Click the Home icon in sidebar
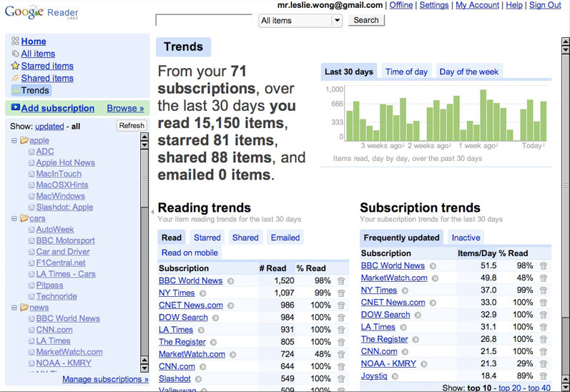This screenshot has height=392, width=570. pos(15,41)
